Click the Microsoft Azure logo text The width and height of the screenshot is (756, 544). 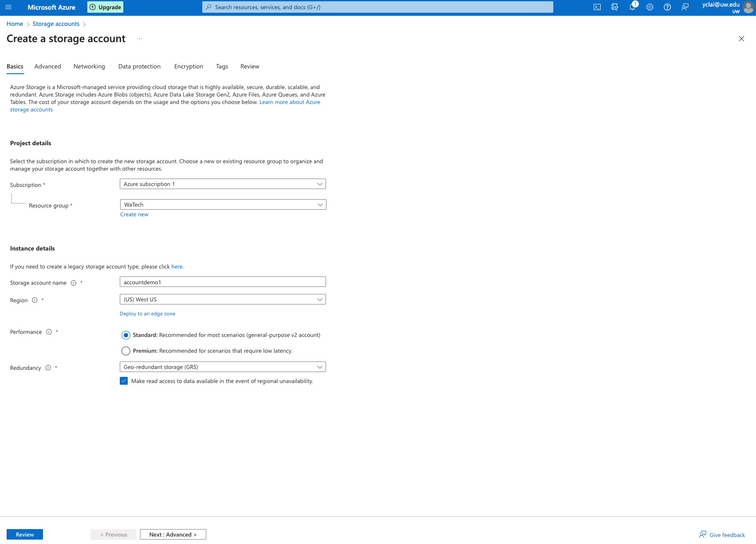click(x=51, y=7)
